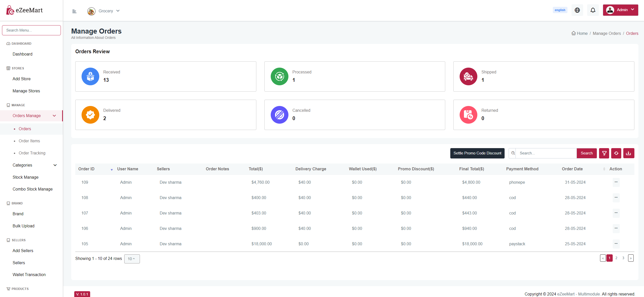This screenshot has height=297, width=644.
Task: Click the Search Menu input field
Action: point(31,30)
